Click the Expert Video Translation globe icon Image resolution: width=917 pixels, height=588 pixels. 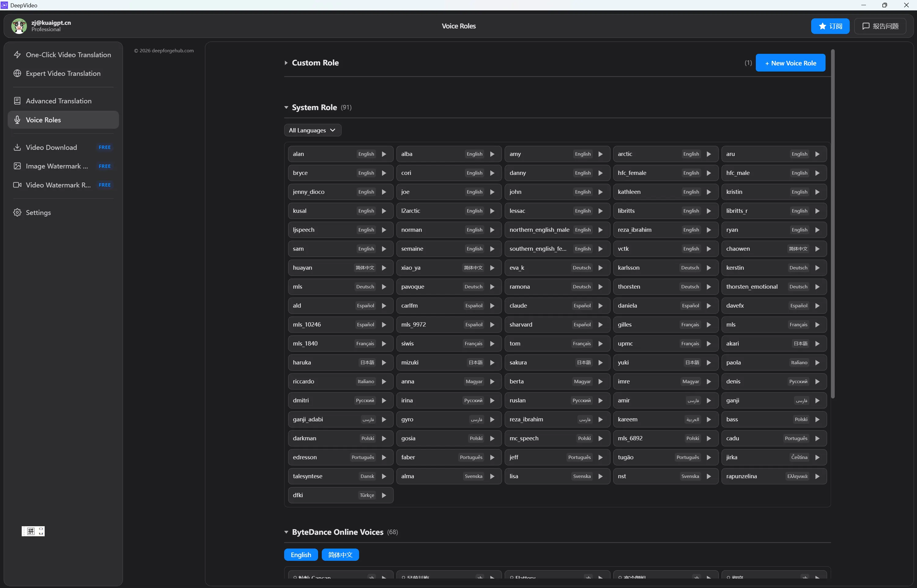tap(17, 73)
